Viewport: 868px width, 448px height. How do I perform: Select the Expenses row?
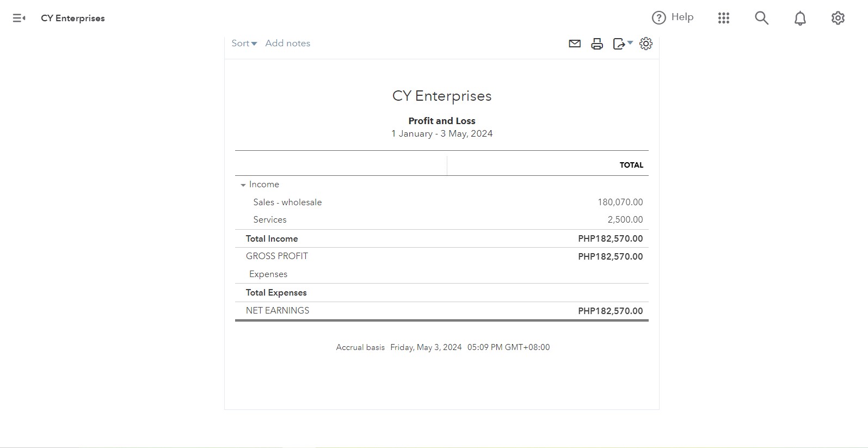tap(441, 274)
